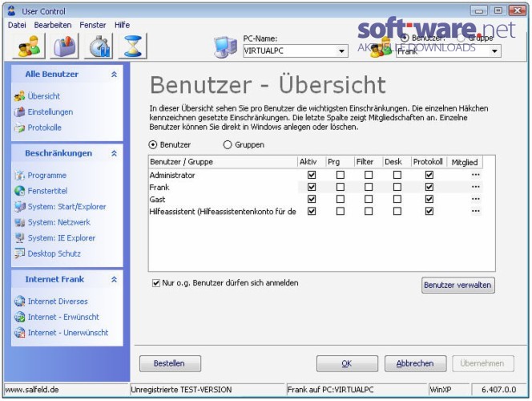Image resolution: width=532 pixels, height=401 pixels.
Task: Open the PC-Name dropdown VIRTUALPC
Action: coord(296,51)
